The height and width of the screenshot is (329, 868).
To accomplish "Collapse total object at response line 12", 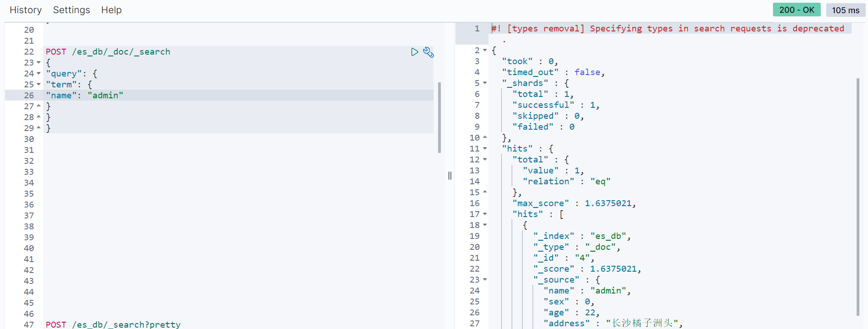I will click(x=485, y=160).
